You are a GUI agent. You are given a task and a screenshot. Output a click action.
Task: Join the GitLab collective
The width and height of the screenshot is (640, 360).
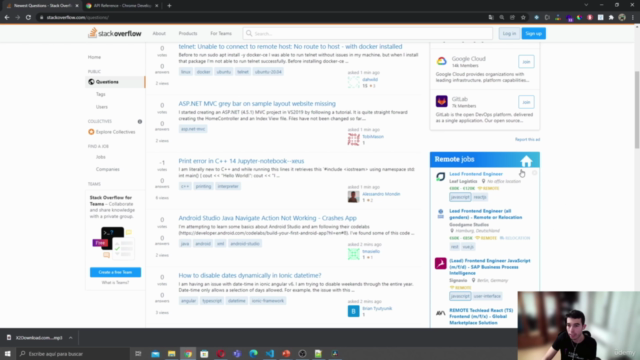pos(526,102)
